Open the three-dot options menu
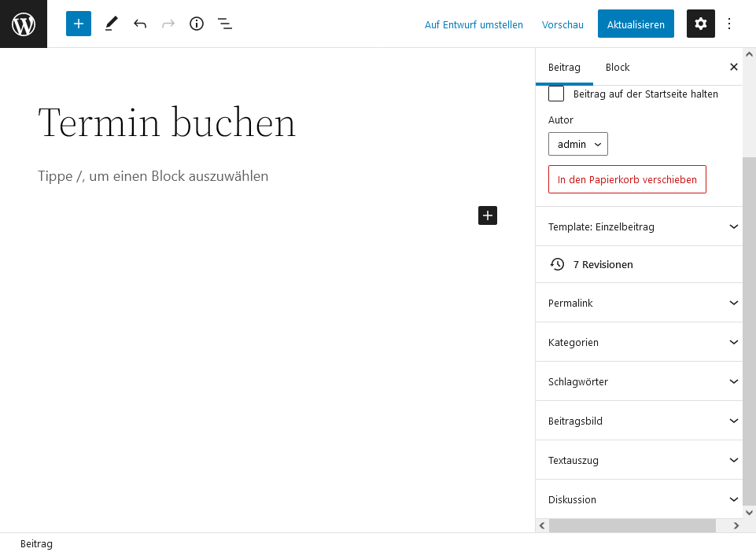 click(x=729, y=24)
